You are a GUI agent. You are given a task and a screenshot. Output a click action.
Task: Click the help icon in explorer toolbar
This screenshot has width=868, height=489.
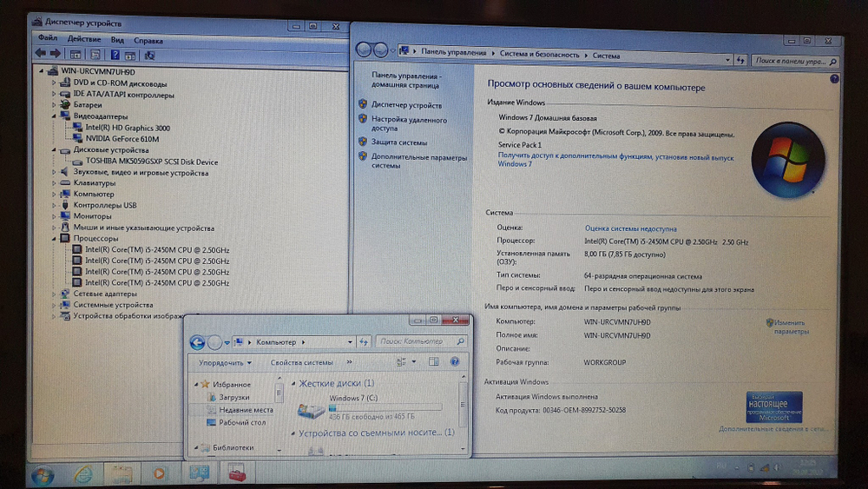click(x=455, y=361)
